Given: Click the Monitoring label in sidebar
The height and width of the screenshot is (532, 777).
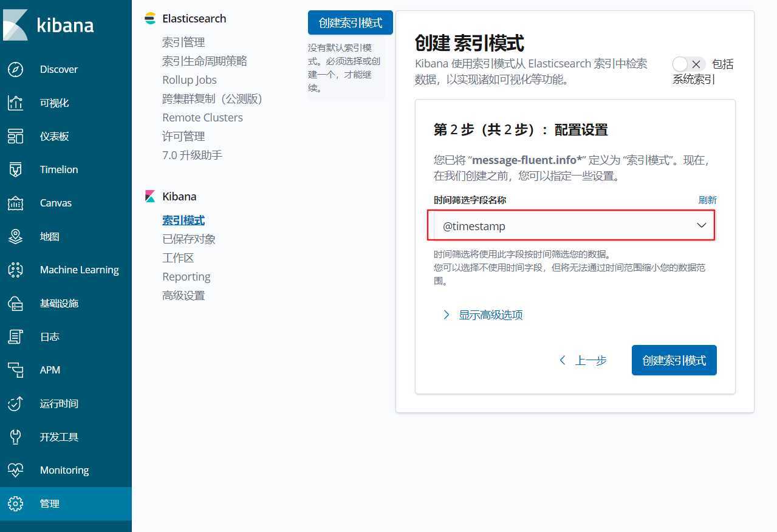Looking at the screenshot, I should [64, 470].
